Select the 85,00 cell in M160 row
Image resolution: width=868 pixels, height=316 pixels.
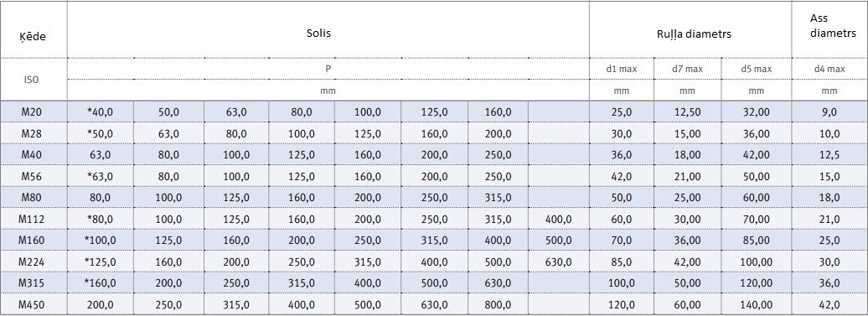tap(757, 241)
